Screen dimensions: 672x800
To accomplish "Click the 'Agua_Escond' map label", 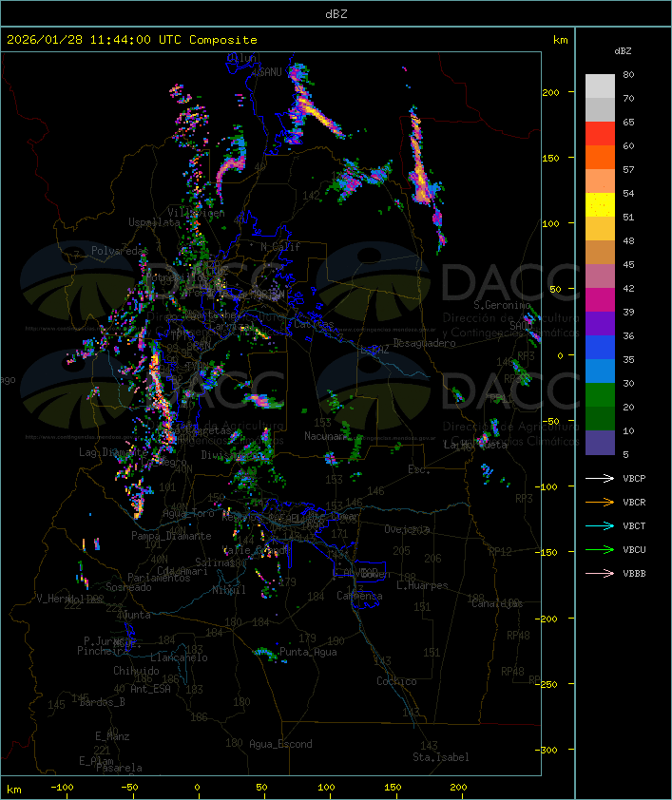I will click(280, 744).
